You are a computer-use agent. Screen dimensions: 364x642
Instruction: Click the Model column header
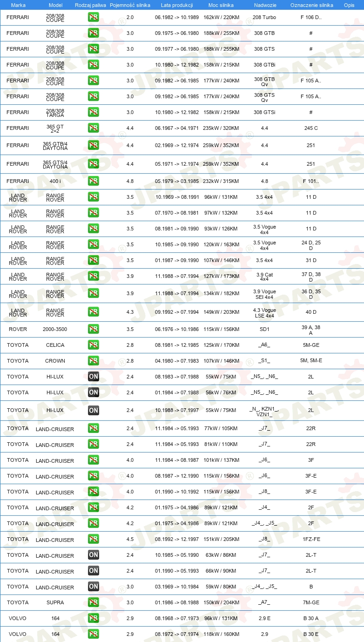point(55,5)
